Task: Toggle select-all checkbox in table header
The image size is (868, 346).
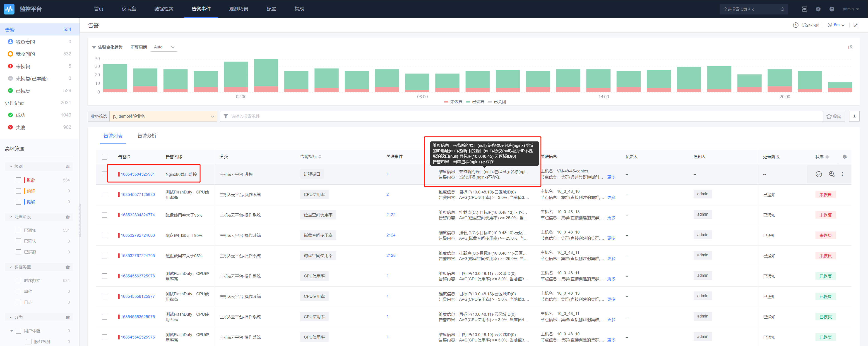Action: coord(104,157)
